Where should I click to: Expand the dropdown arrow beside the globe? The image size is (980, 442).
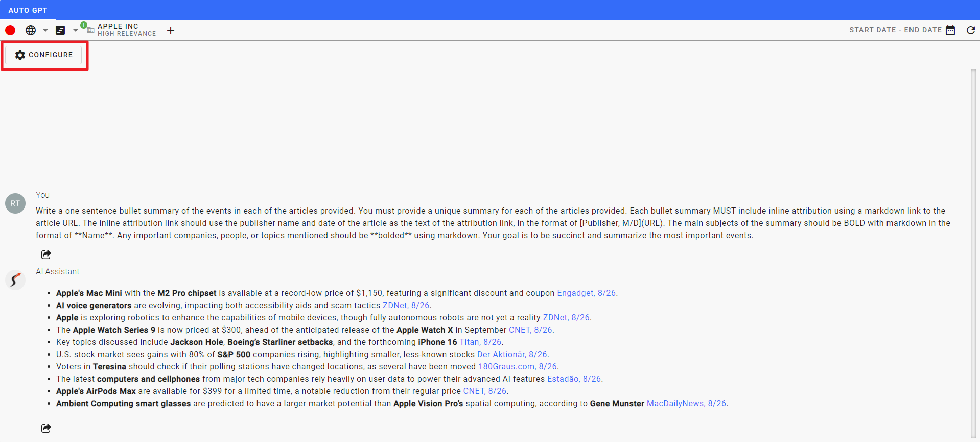pos(45,30)
